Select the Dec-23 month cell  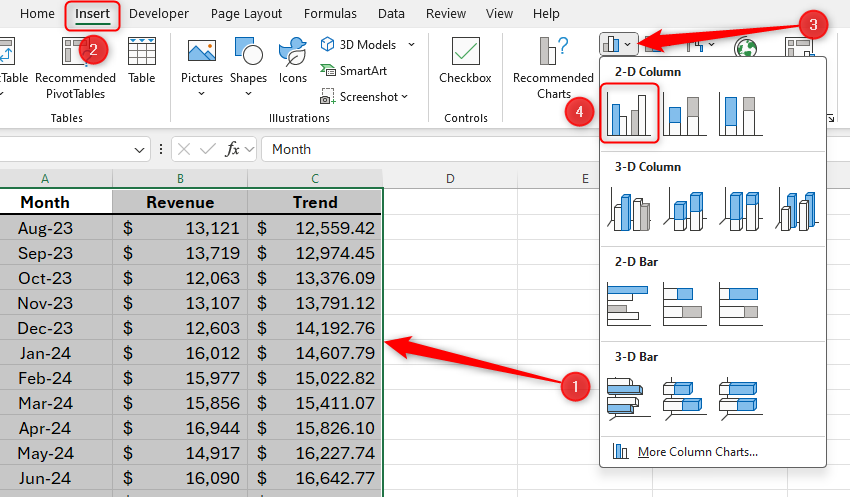pos(45,328)
